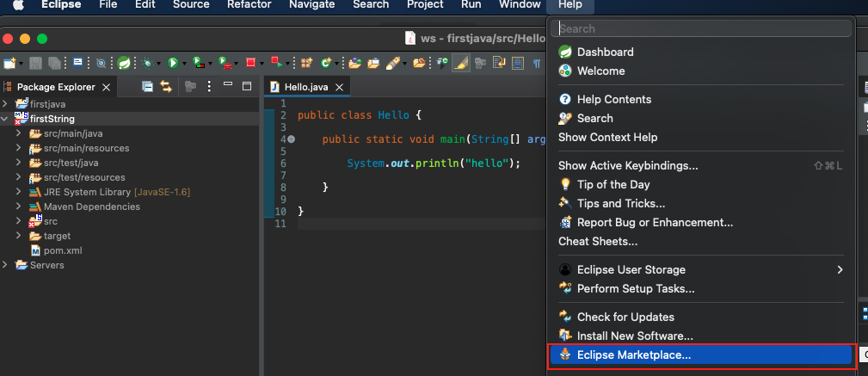Expand the JRE System Library arrow
The image size is (868, 376).
coord(18,192)
